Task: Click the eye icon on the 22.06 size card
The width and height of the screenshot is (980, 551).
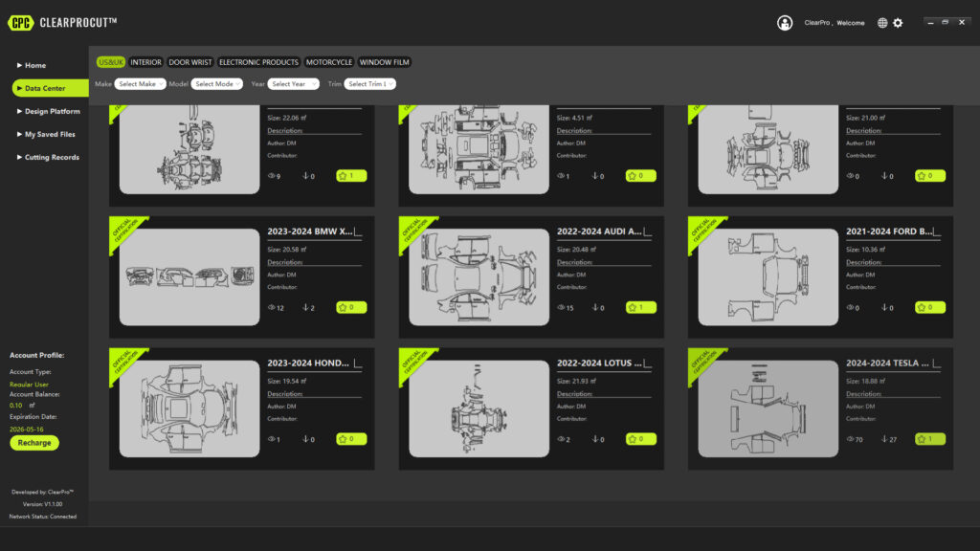Action: click(x=271, y=176)
